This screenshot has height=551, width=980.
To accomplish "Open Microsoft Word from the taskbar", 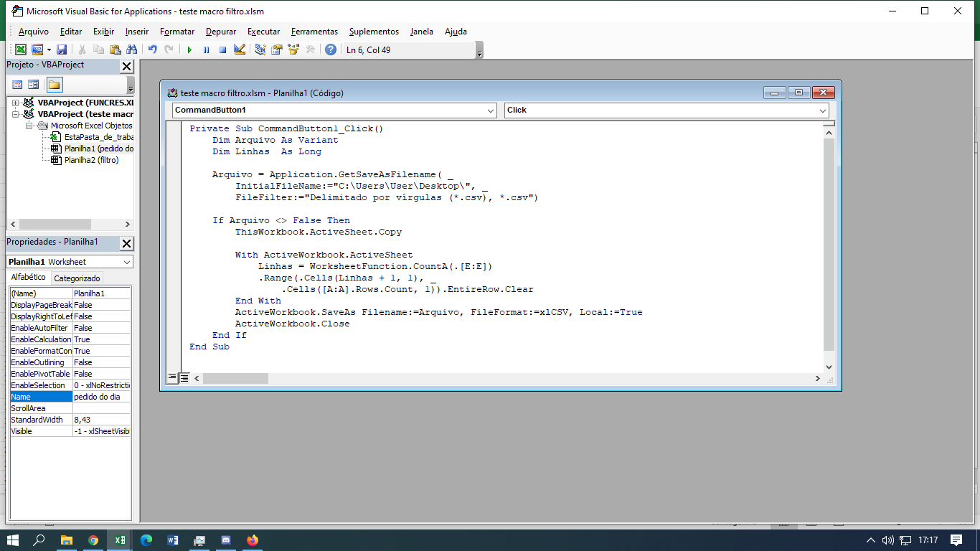I will point(173,540).
